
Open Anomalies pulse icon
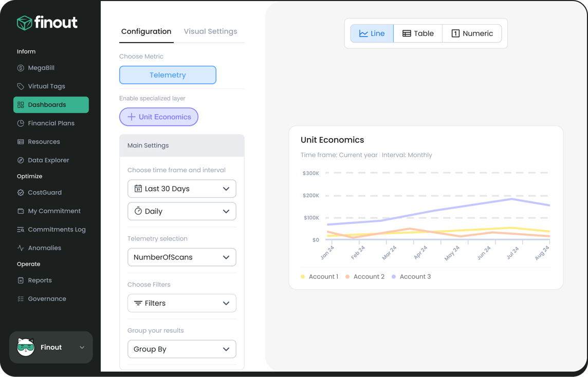click(x=21, y=248)
